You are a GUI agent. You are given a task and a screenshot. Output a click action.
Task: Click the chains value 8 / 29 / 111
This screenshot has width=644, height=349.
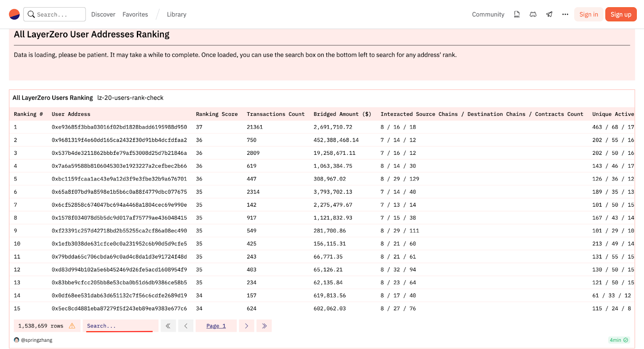pos(400,231)
